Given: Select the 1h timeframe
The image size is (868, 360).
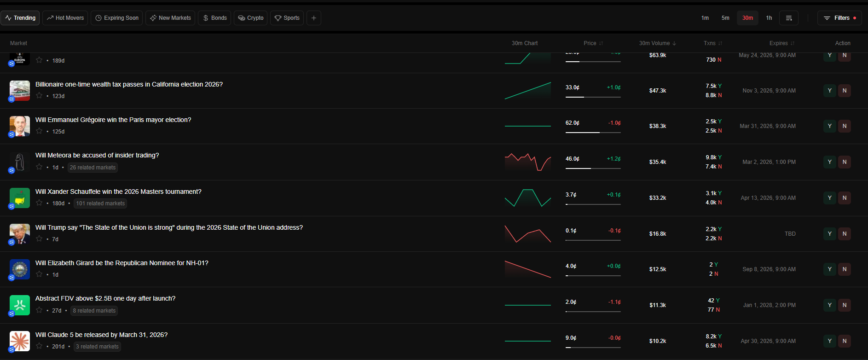Looking at the screenshot, I should [x=769, y=18].
